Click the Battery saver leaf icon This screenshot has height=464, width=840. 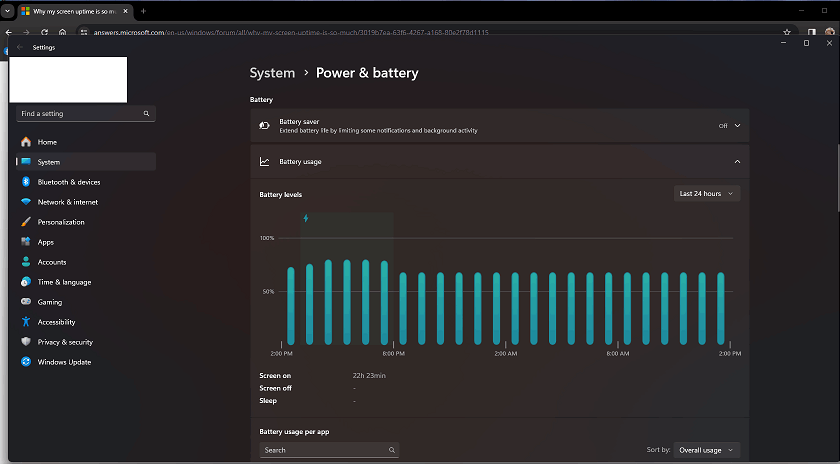coord(264,125)
